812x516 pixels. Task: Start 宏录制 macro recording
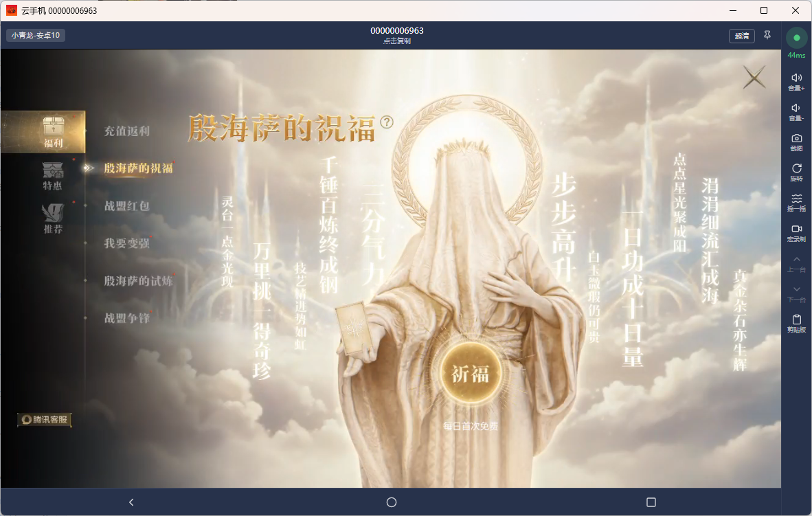pyautogui.click(x=796, y=233)
